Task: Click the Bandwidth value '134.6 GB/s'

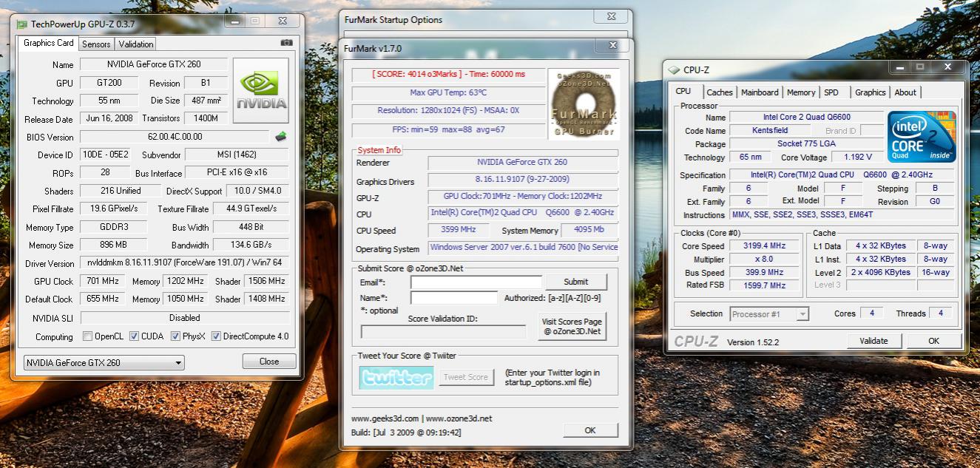Action: pos(251,245)
